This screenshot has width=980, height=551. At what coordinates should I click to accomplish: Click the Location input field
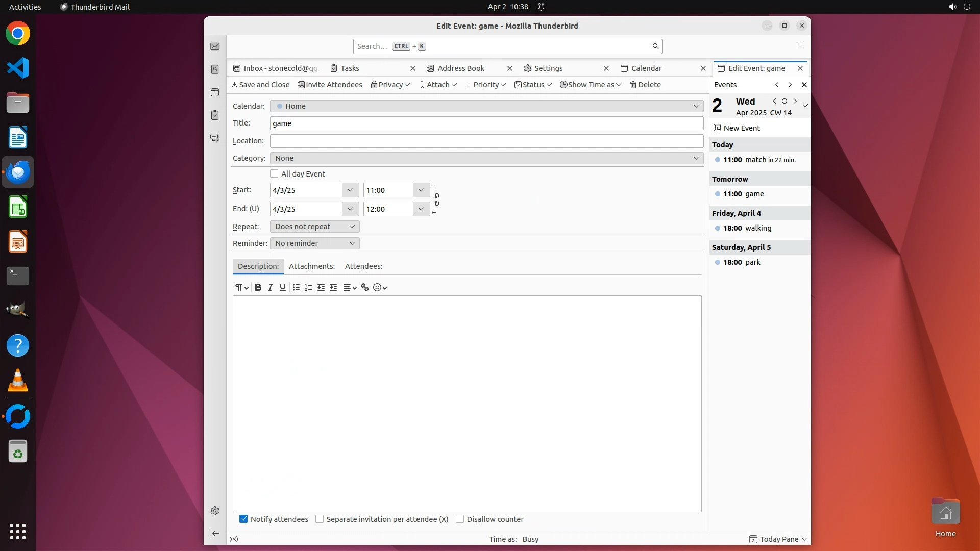tap(486, 141)
